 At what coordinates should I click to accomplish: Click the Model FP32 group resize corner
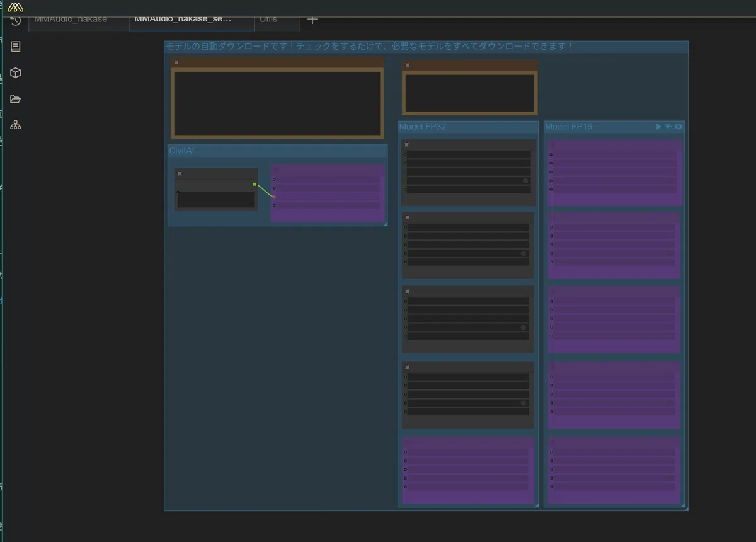tap(536, 504)
